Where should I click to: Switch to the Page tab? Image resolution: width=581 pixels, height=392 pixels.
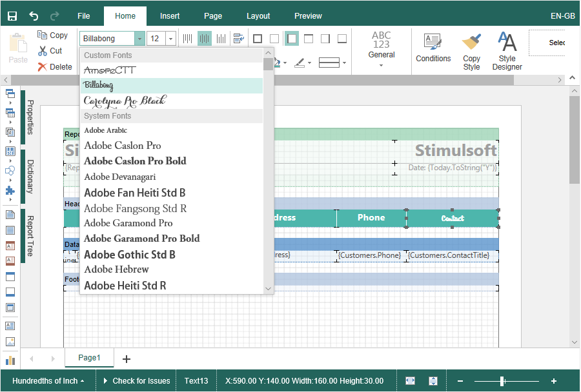tap(213, 16)
